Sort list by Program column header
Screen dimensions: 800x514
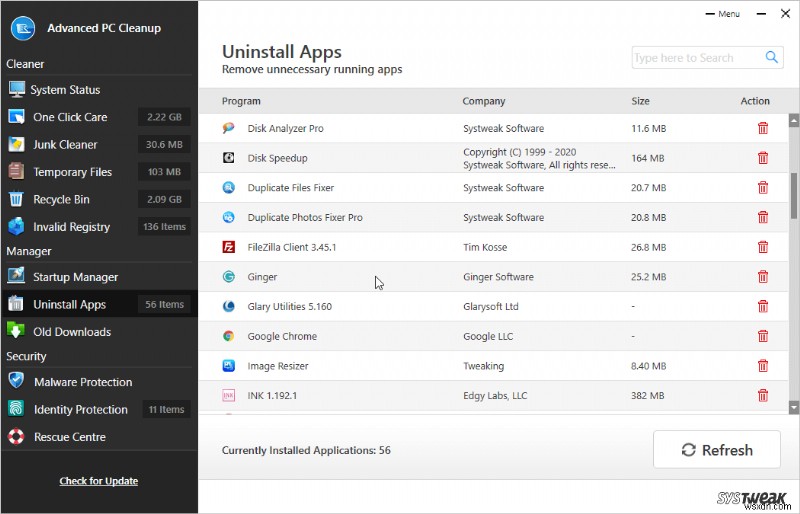(x=241, y=101)
